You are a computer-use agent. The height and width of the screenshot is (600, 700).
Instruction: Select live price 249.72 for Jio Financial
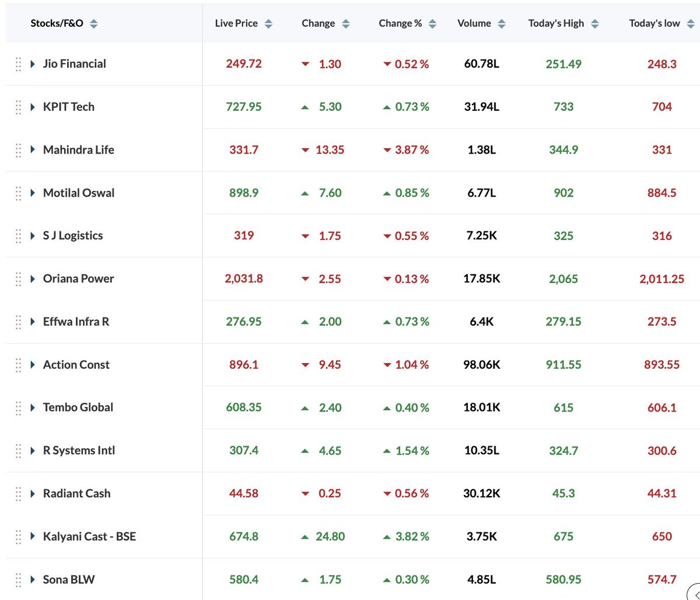[244, 64]
